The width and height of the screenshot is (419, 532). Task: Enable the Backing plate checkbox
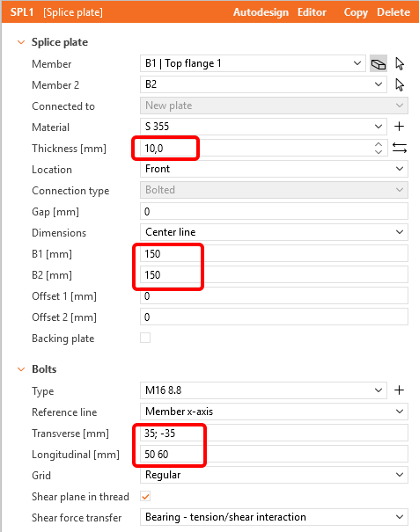pyautogui.click(x=145, y=338)
